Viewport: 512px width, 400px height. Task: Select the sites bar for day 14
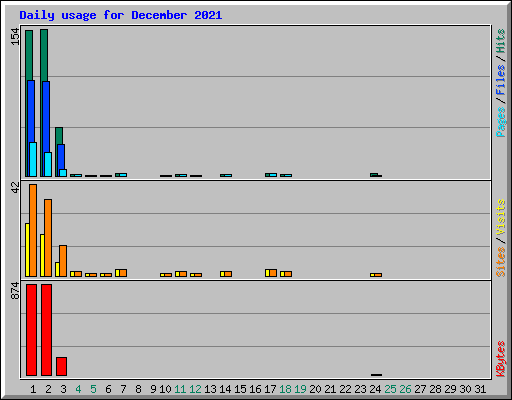pyautogui.click(x=228, y=274)
